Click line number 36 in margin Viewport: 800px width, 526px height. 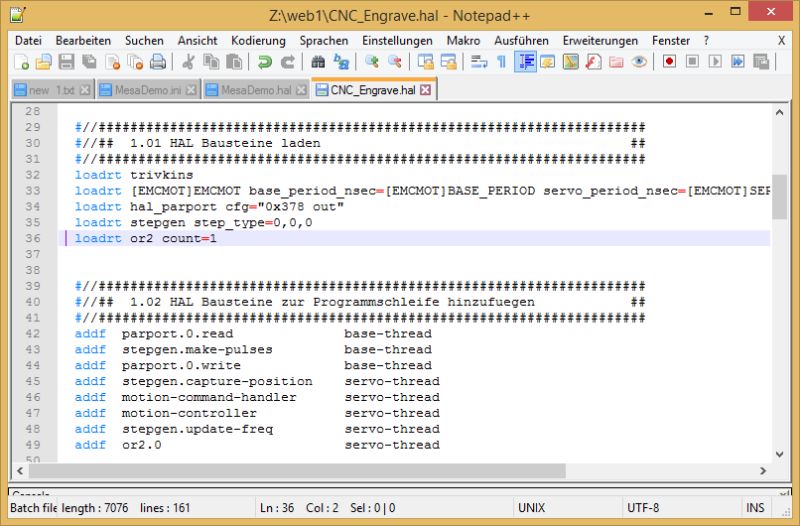pos(33,238)
